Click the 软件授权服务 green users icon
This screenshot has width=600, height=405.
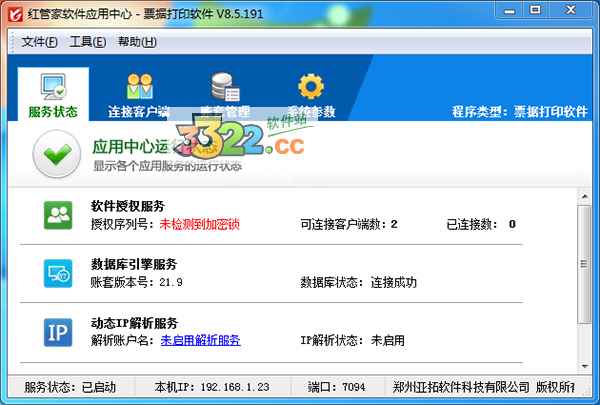tap(58, 215)
